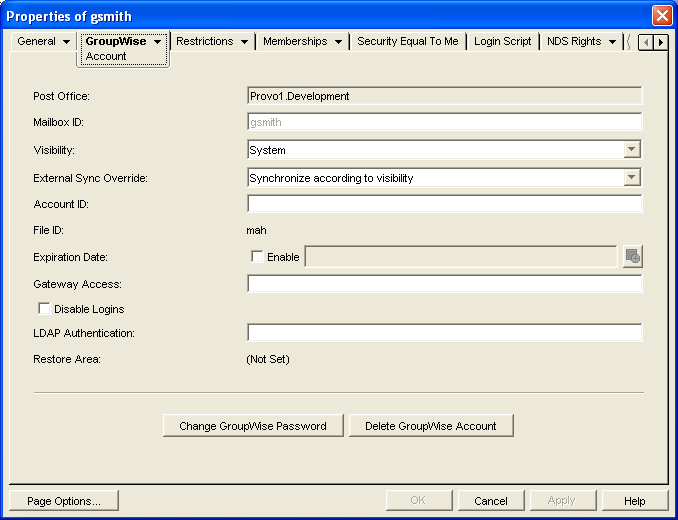Click Change GroupWise Password button
Image resolution: width=678 pixels, height=520 pixels.
click(253, 426)
